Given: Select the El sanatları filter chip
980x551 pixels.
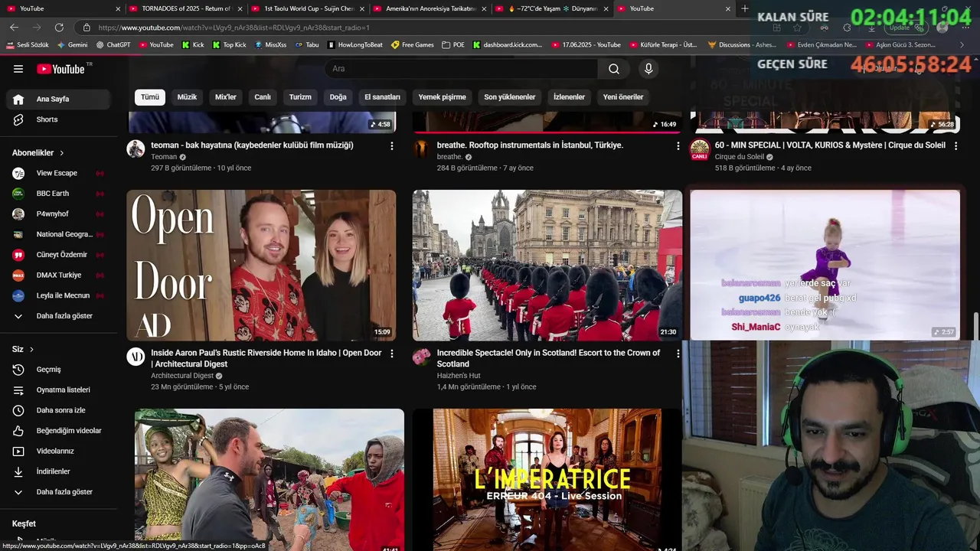Looking at the screenshot, I should [x=382, y=97].
